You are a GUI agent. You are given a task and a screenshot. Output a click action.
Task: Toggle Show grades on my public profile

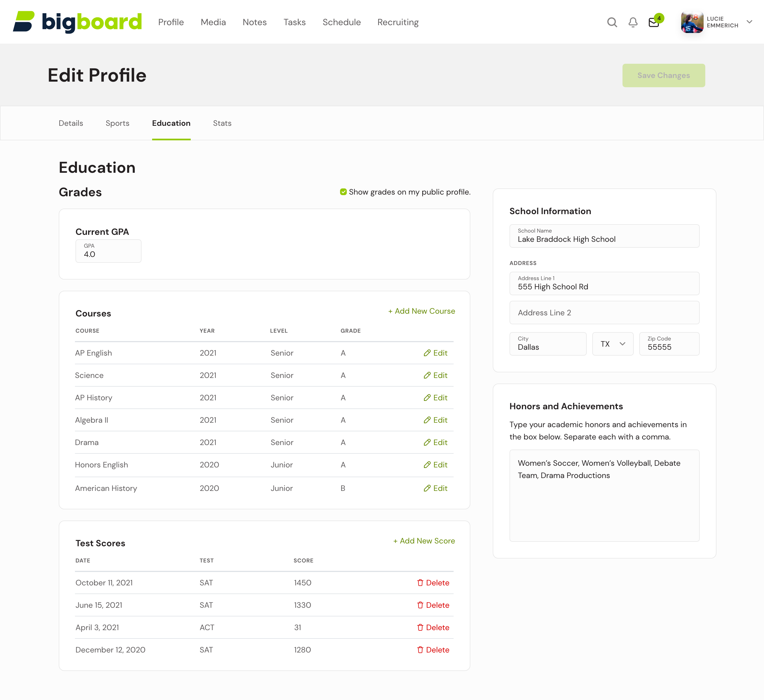pyautogui.click(x=343, y=192)
